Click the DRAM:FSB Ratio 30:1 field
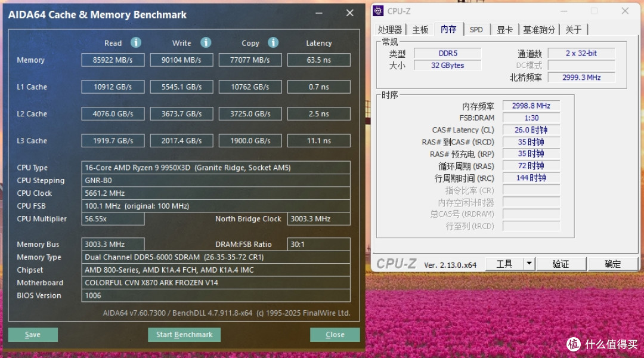The image size is (644, 358). coord(318,244)
